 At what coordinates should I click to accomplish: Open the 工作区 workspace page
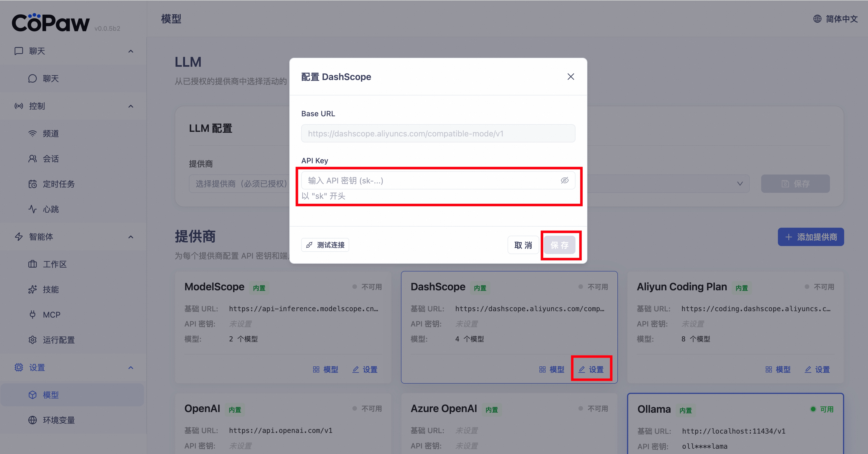coord(54,264)
